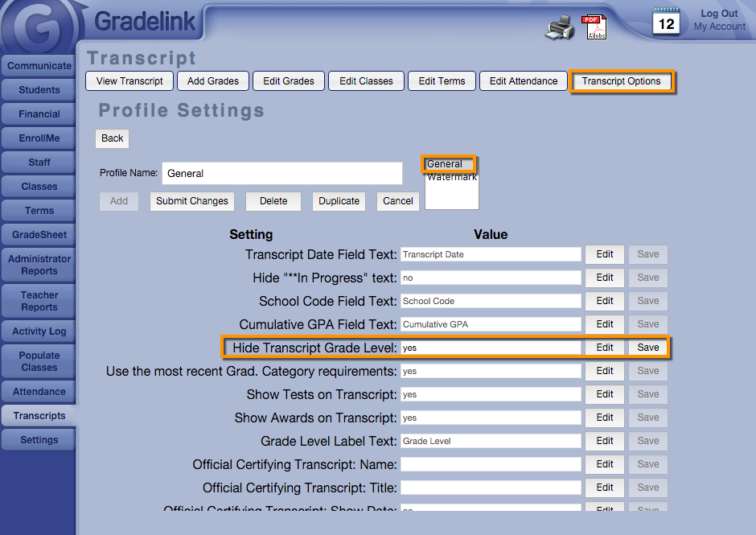Select Students in the sidebar
The height and width of the screenshot is (535, 756).
39,90
